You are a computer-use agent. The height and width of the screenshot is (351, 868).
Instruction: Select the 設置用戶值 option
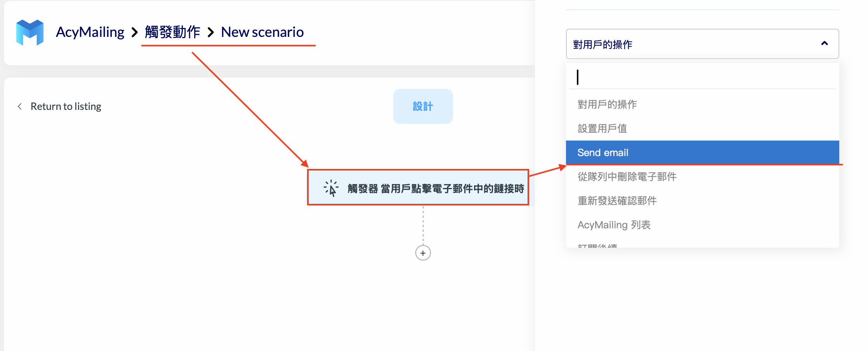click(x=602, y=128)
